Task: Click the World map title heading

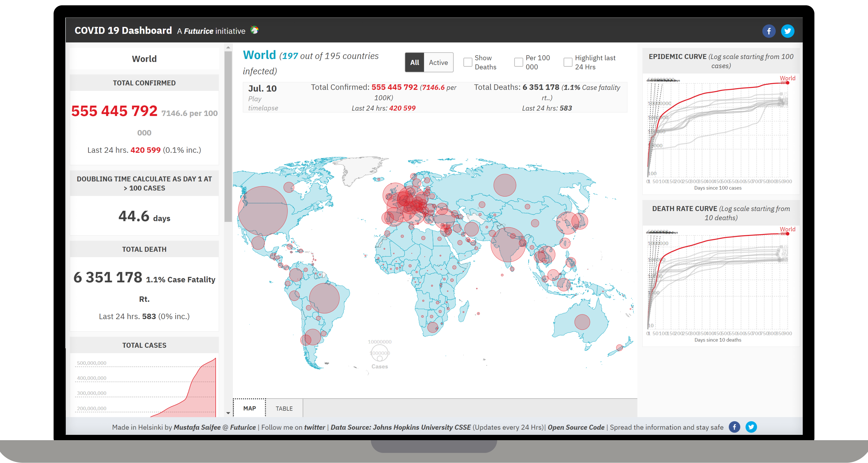Action: click(x=259, y=55)
